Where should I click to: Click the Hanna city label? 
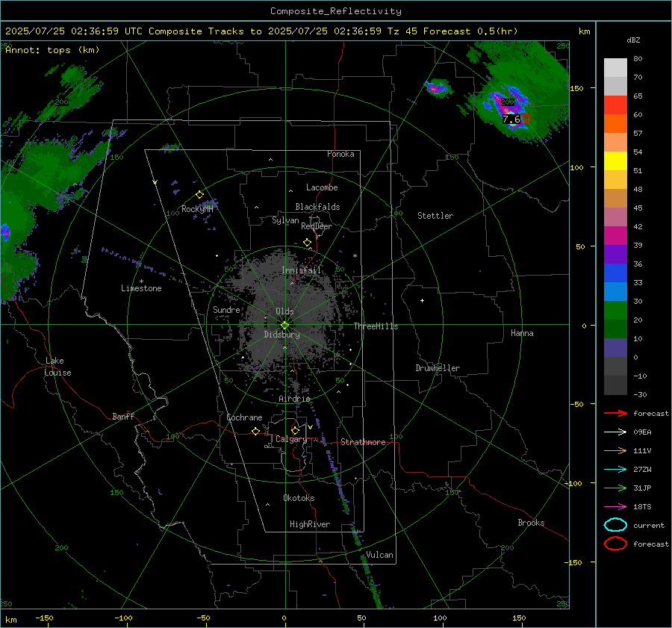click(522, 333)
